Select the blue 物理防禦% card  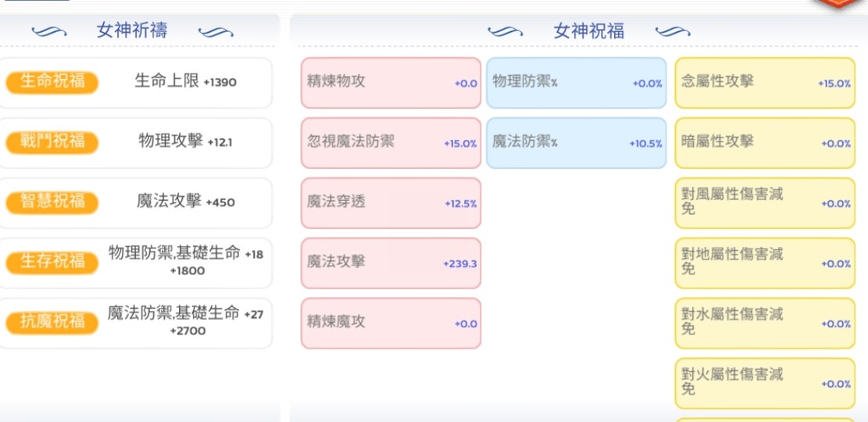pos(577,83)
